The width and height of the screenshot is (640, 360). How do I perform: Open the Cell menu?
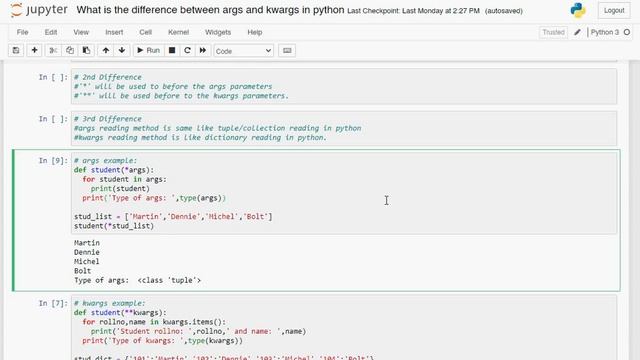145,32
